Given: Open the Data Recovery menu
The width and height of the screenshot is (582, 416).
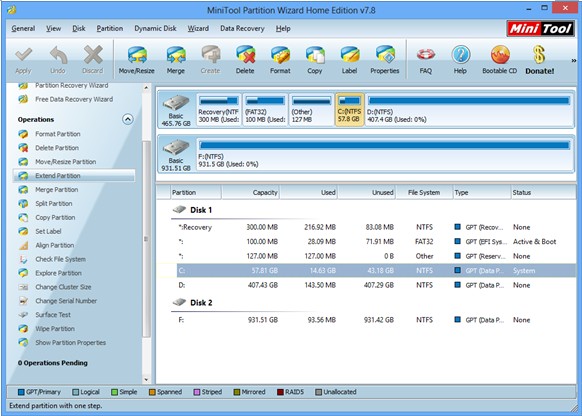Looking at the screenshot, I should 242,29.
